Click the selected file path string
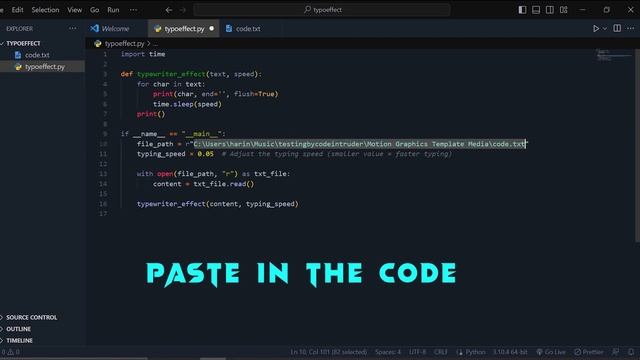640x360 pixels. 360,144
